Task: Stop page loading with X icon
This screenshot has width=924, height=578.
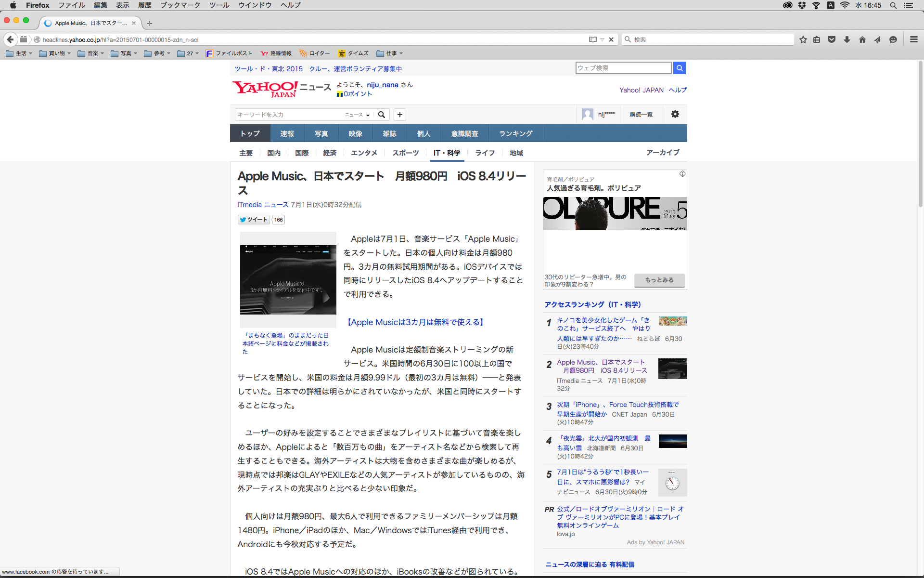Action: [x=611, y=39]
